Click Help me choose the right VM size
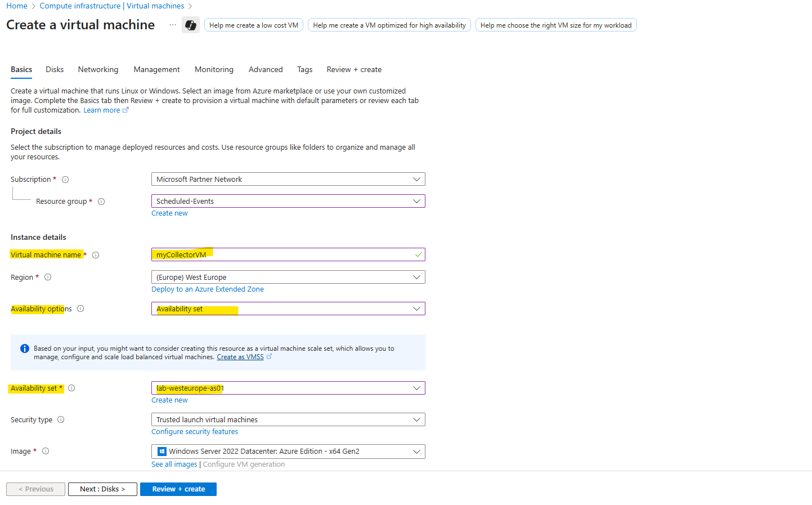The height and width of the screenshot is (505, 812). (x=556, y=25)
